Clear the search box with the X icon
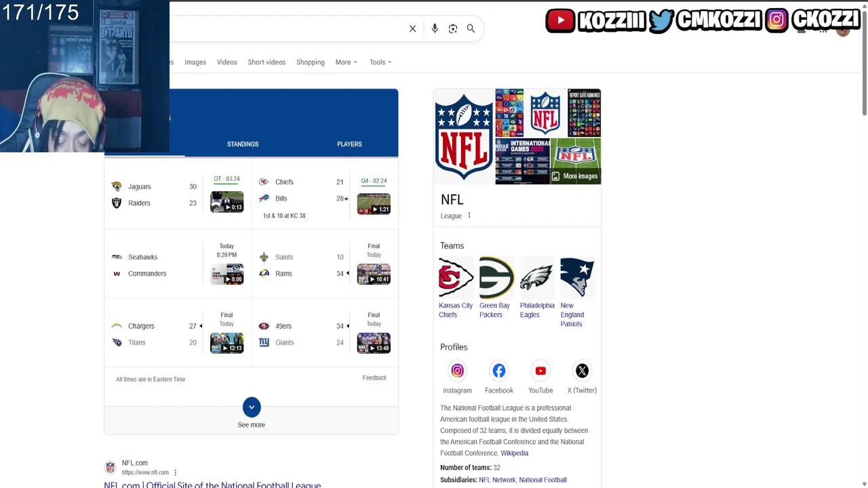868x488 pixels. (412, 28)
